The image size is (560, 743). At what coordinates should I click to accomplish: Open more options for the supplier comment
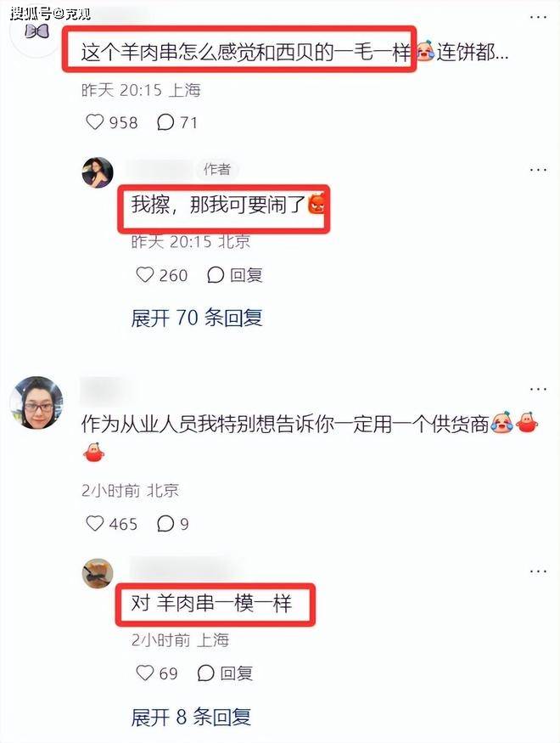tap(538, 389)
